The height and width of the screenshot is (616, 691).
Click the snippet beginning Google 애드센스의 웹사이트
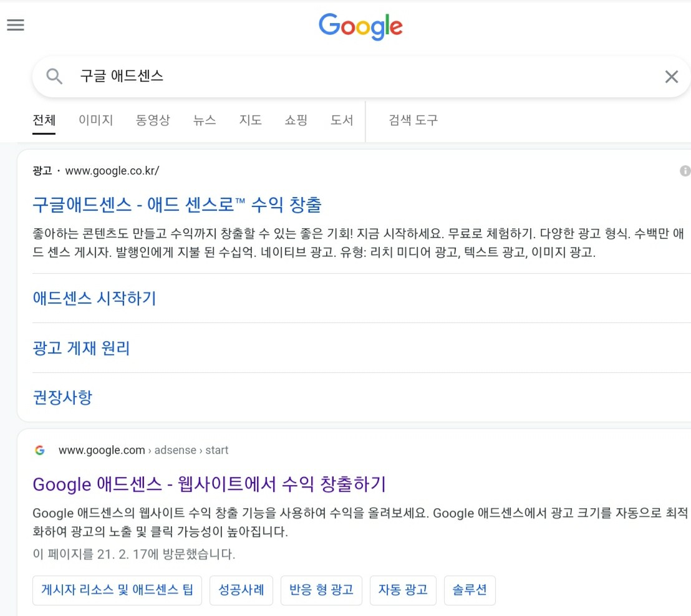click(x=360, y=522)
